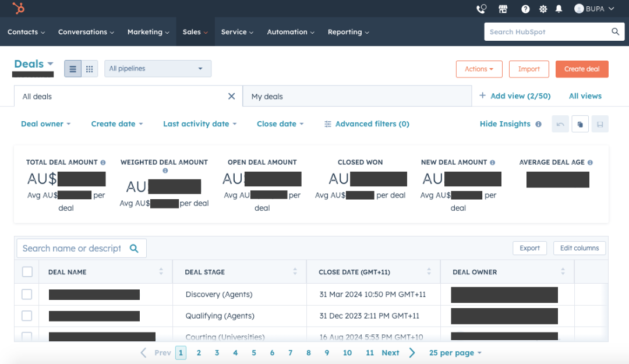Open the calling icon in top bar

(x=480, y=9)
